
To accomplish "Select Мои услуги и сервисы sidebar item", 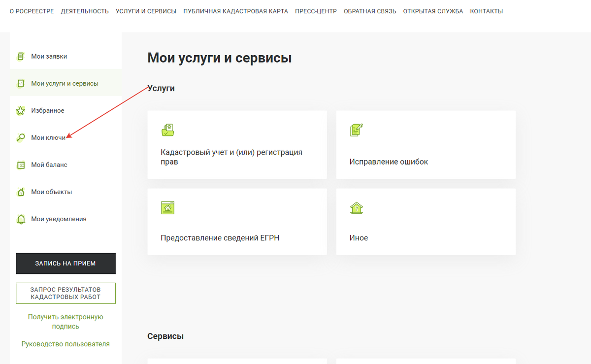I will point(65,83).
